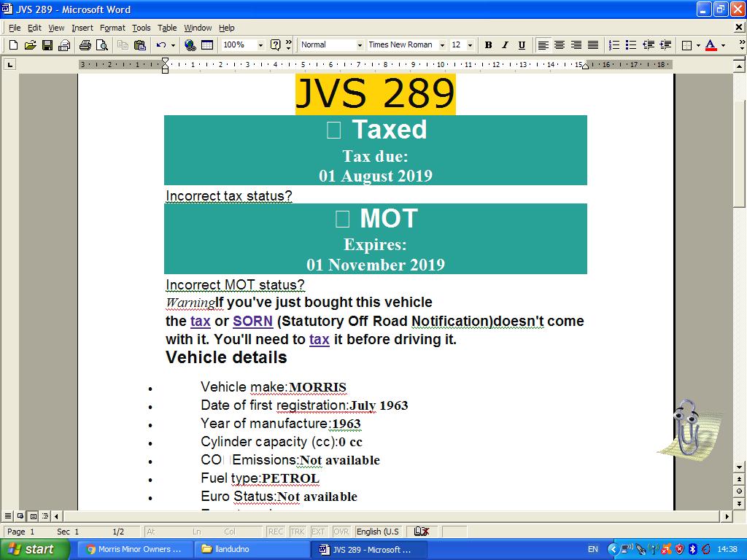
Task: Toggle bulleted list formatting
Action: [631, 45]
